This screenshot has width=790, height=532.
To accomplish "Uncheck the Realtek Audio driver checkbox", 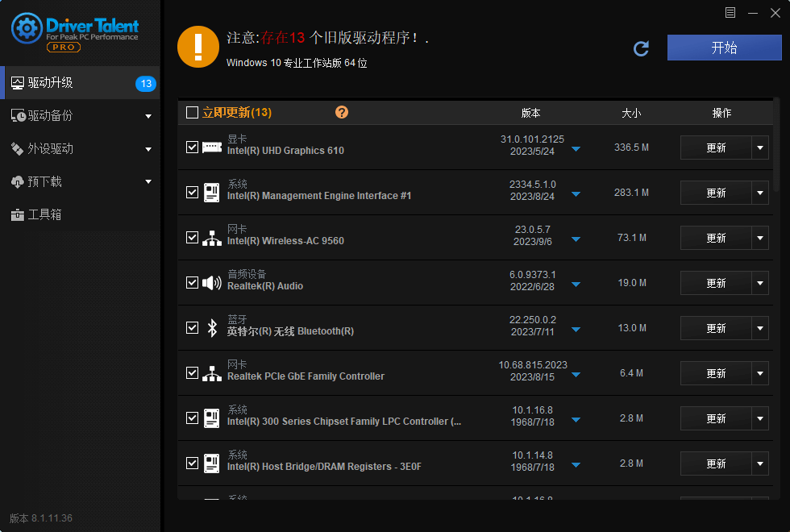I will coord(192,283).
